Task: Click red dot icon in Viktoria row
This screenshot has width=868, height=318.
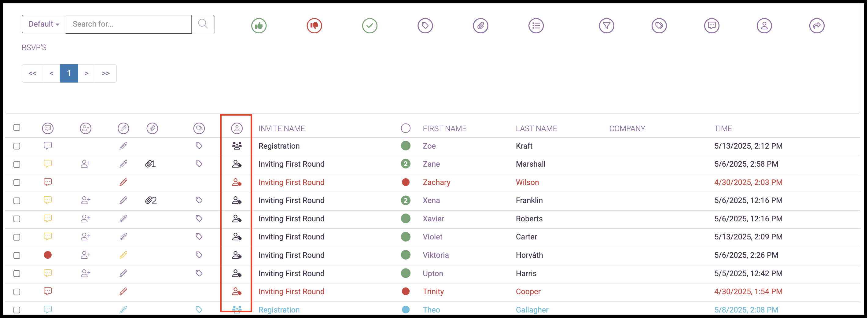Action: [48, 255]
